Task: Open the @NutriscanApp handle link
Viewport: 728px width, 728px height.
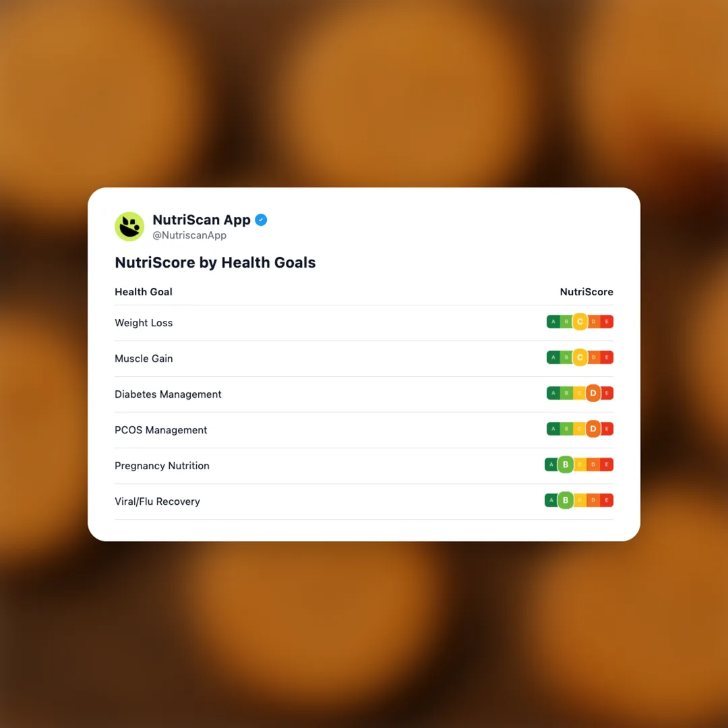Action: tap(189, 236)
